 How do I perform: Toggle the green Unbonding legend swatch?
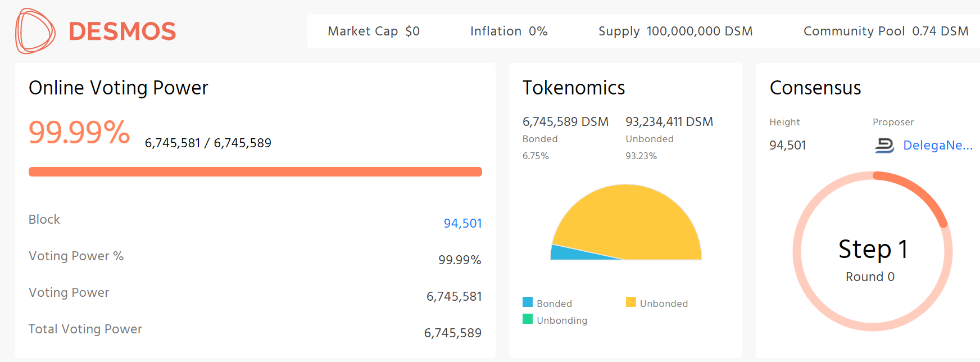[528, 319]
